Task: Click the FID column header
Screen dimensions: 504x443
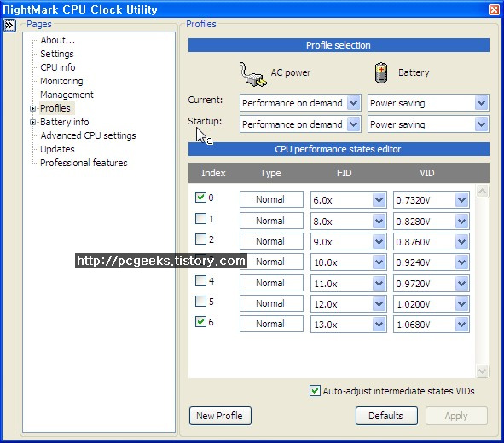Action: [x=345, y=173]
